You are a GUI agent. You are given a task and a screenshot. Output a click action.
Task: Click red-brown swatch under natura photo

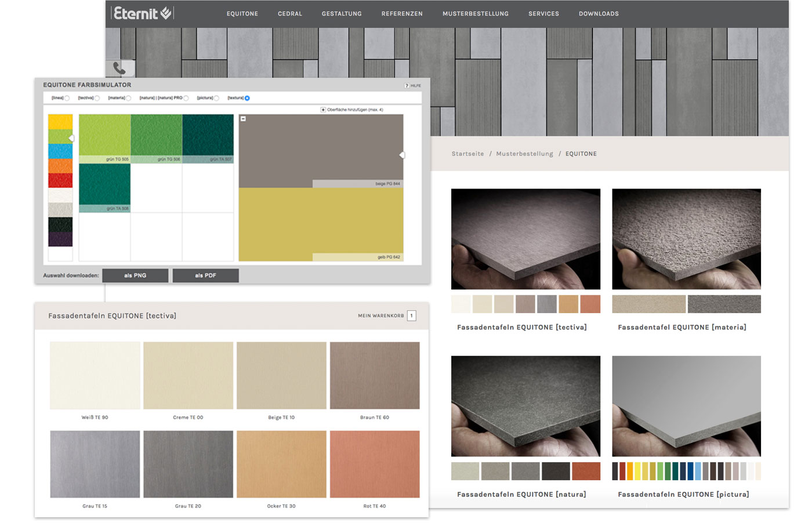pyautogui.click(x=586, y=471)
